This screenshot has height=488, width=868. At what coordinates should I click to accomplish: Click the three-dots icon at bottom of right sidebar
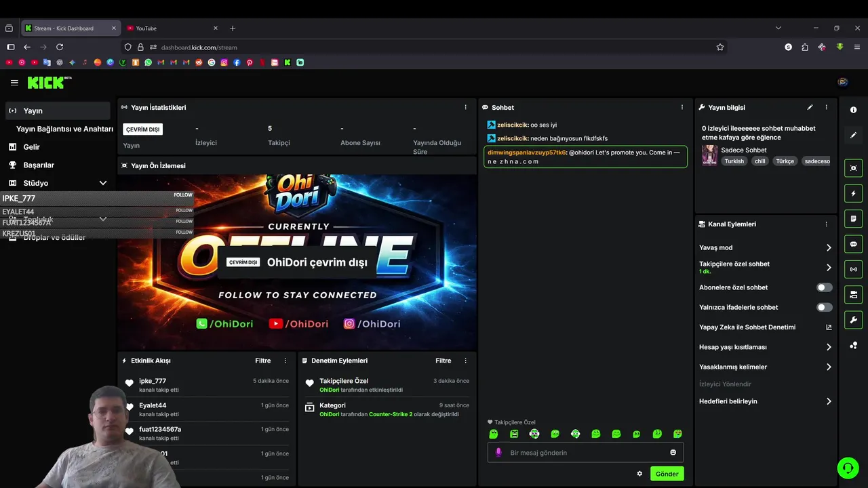(x=853, y=346)
